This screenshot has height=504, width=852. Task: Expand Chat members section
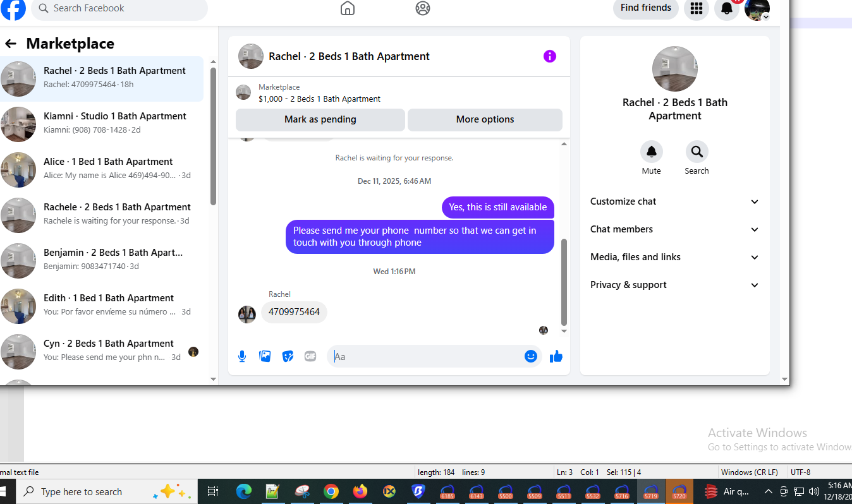point(675,229)
